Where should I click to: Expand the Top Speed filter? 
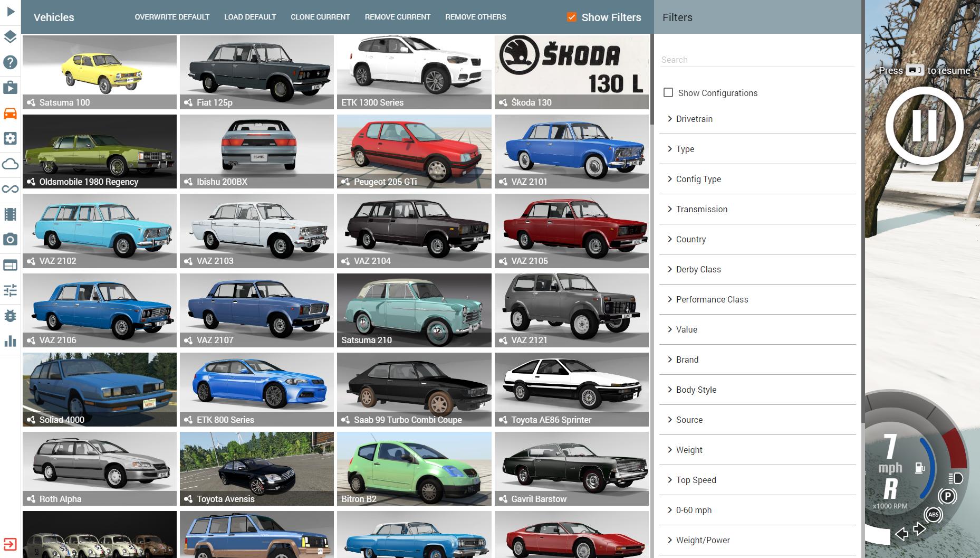[757, 480]
